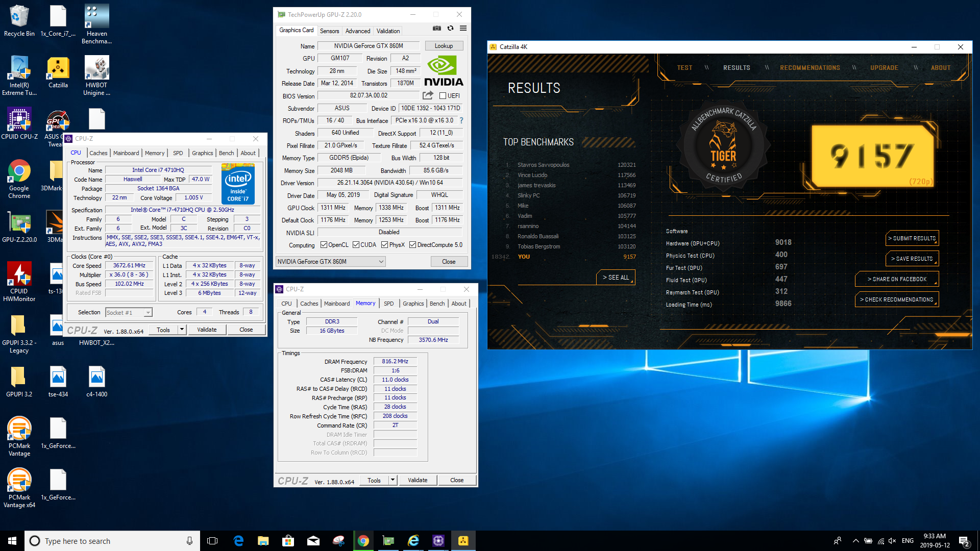Expand Tools dropdown arrow in CPU-Z Memory window
The height and width of the screenshot is (551, 980).
(x=393, y=480)
